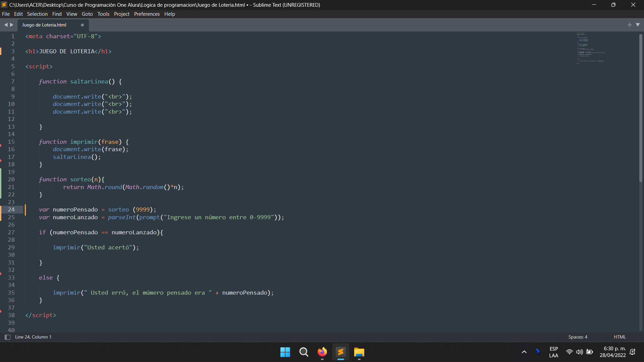Click the opening script tag
This screenshot has height=362, width=644.
[39, 67]
